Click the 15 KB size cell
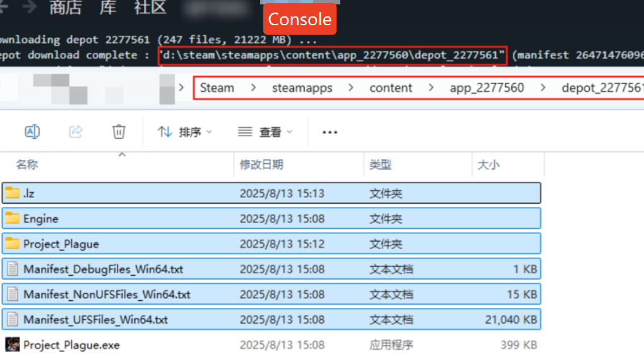 click(522, 294)
